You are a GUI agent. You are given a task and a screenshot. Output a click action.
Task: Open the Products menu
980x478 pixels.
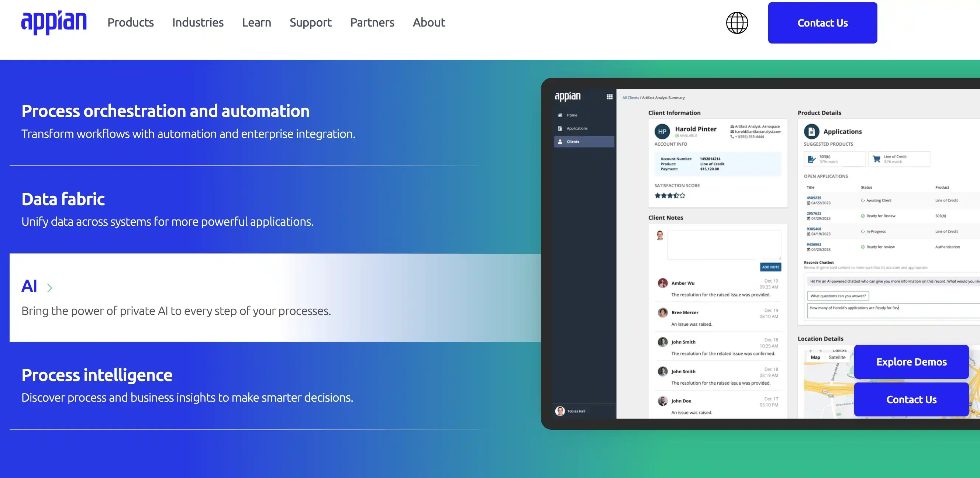[131, 22]
